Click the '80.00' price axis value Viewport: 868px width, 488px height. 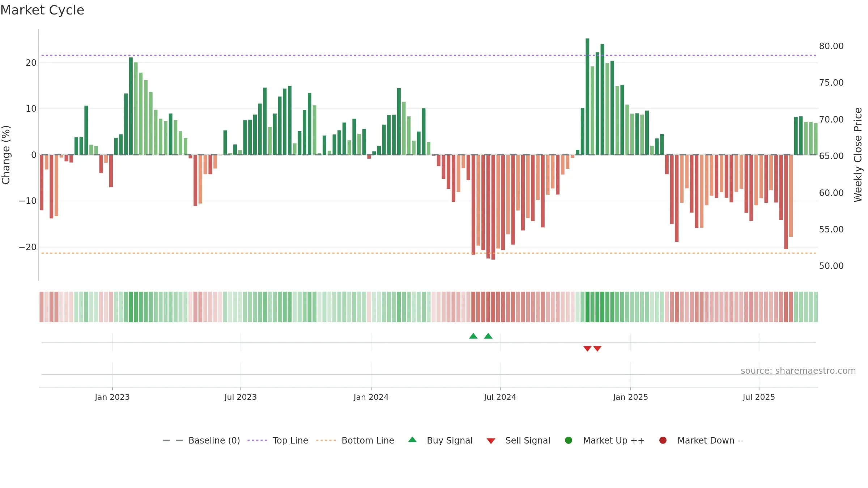pos(831,46)
